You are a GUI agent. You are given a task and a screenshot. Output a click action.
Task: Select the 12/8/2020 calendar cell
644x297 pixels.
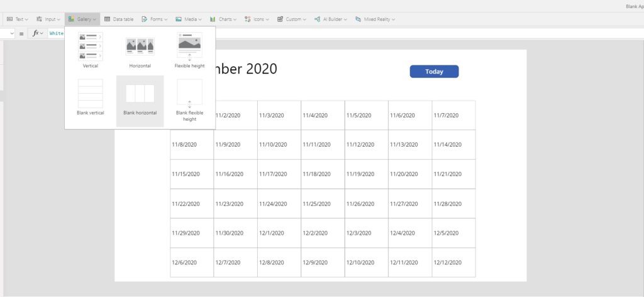(279, 262)
